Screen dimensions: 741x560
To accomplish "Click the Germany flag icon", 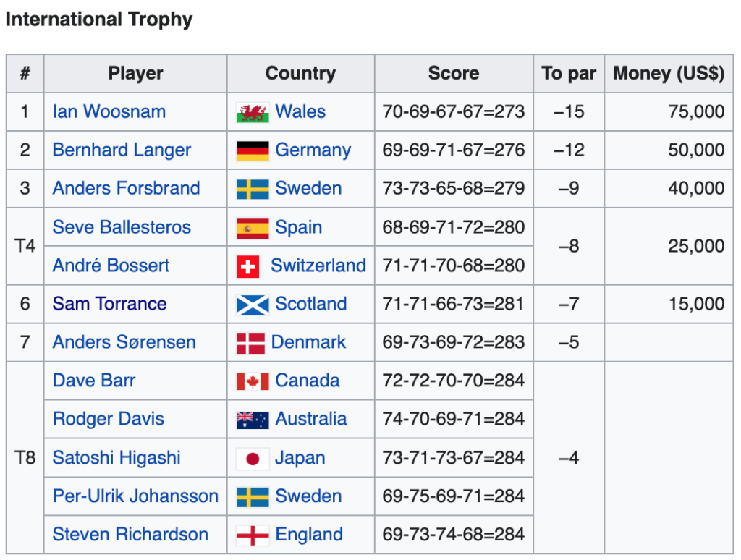I will point(253,150).
